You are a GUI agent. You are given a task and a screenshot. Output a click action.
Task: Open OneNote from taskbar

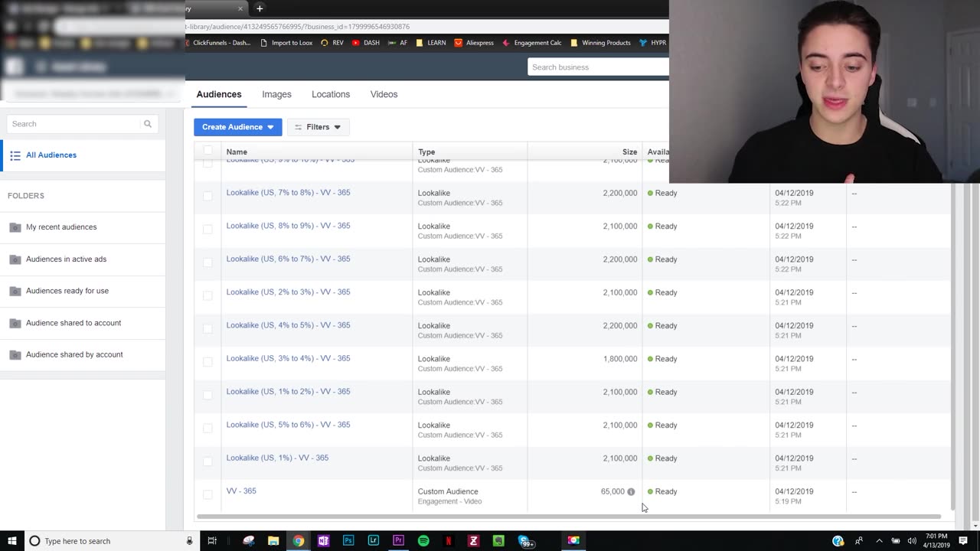[x=323, y=541]
